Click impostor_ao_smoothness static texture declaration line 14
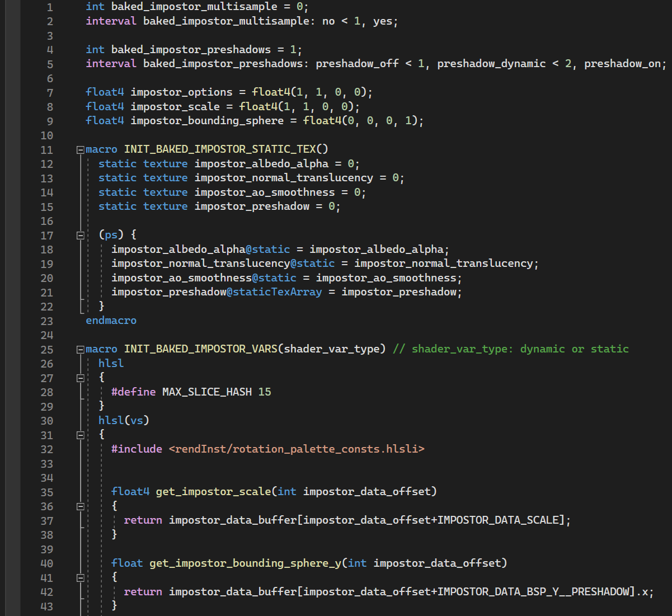Image resolution: width=672 pixels, height=616 pixels. (232, 192)
